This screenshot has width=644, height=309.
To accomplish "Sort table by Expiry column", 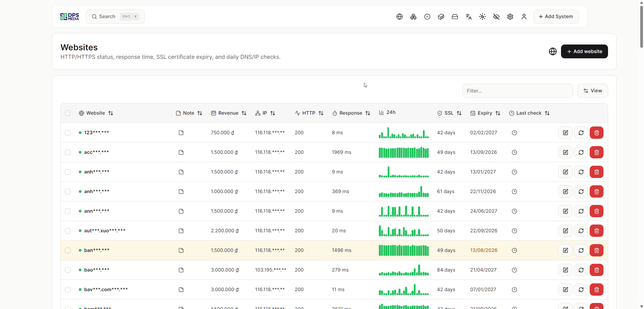I will pyautogui.click(x=485, y=113).
